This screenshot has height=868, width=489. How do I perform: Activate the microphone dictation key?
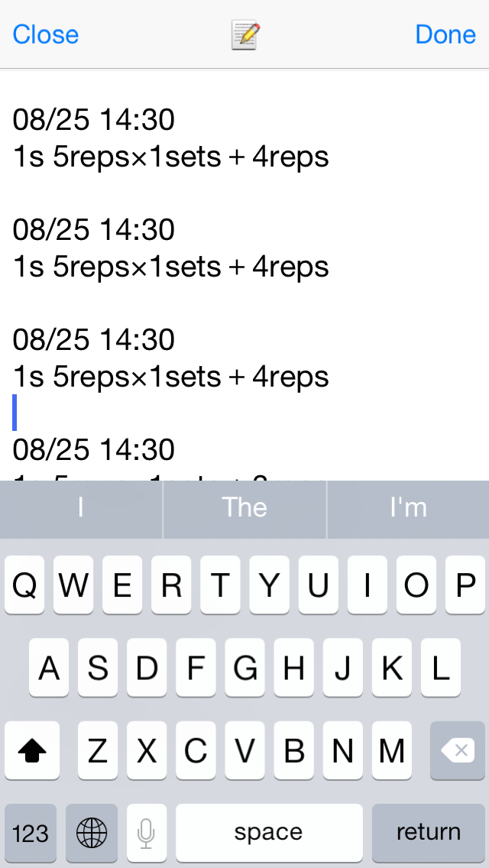coord(147,832)
